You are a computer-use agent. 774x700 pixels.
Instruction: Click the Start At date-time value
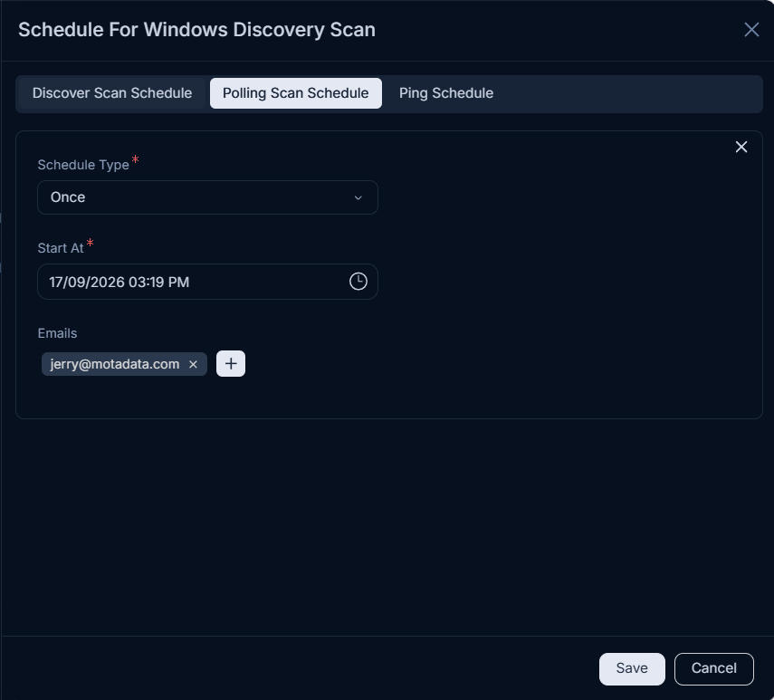coord(119,282)
